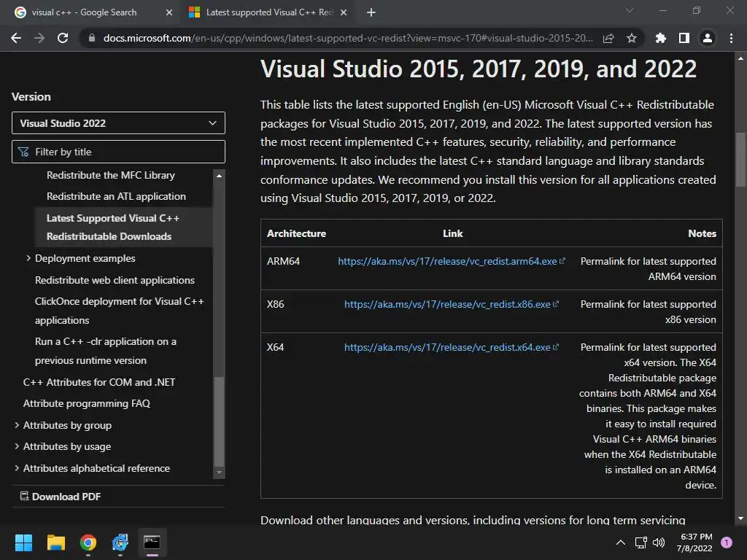Open volume tray icon

[x=659, y=542]
